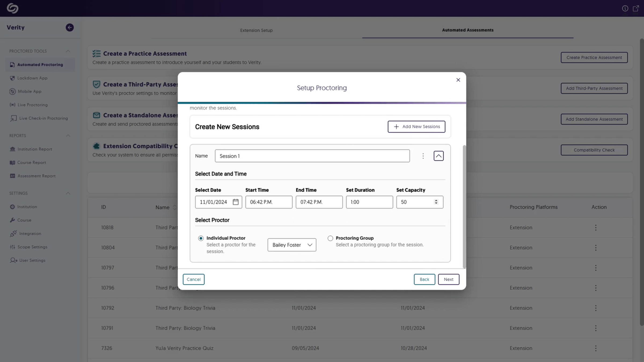The height and width of the screenshot is (362, 644).
Task: Click the Proctoring Platforms column header
Action: click(x=533, y=207)
